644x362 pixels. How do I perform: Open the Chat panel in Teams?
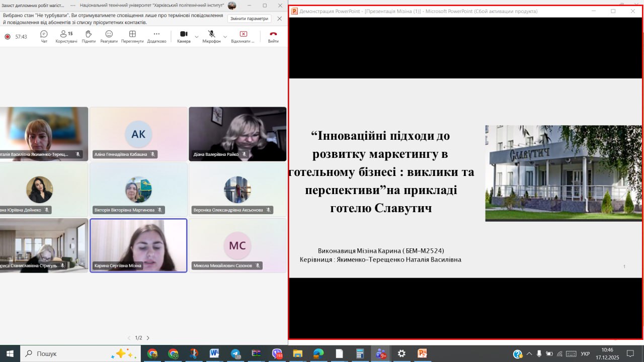coord(44,36)
